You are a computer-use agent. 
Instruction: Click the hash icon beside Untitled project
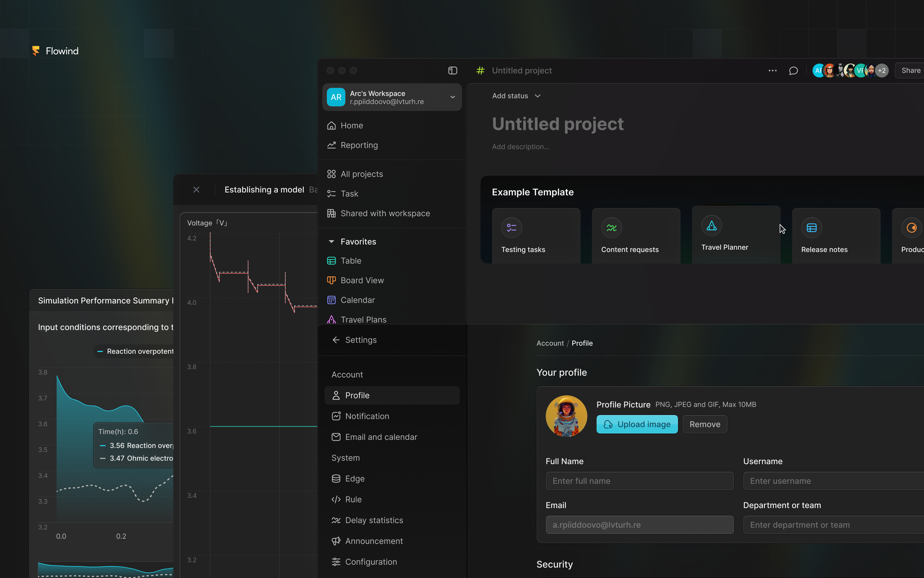point(480,71)
